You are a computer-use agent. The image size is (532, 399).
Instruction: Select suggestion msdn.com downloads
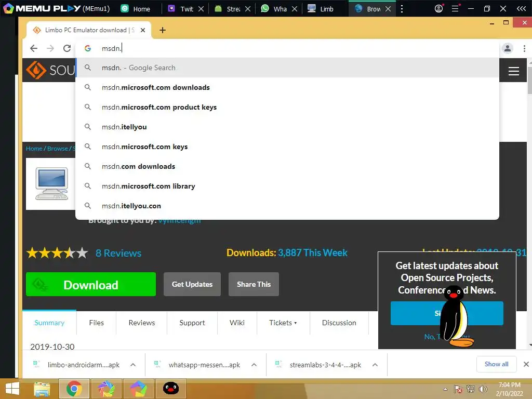coord(287,166)
